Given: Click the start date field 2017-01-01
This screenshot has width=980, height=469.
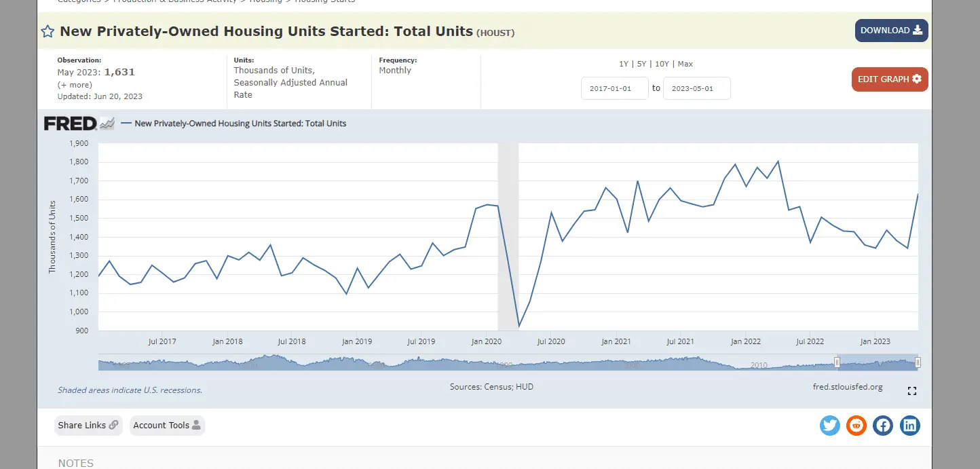Looking at the screenshot, I should coord(615,88).
